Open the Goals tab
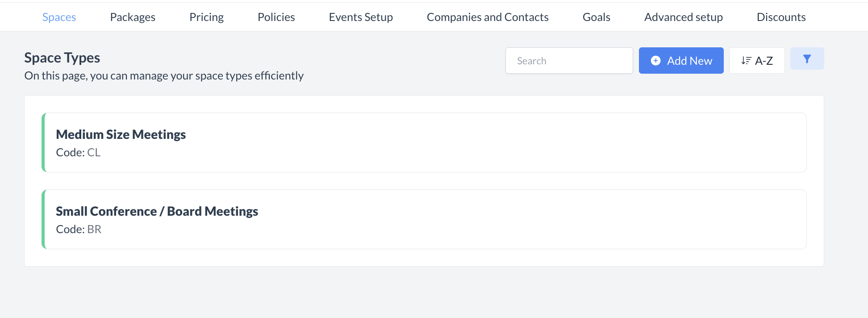Viewport: 868px width, 318px height. tap(596, 17)
